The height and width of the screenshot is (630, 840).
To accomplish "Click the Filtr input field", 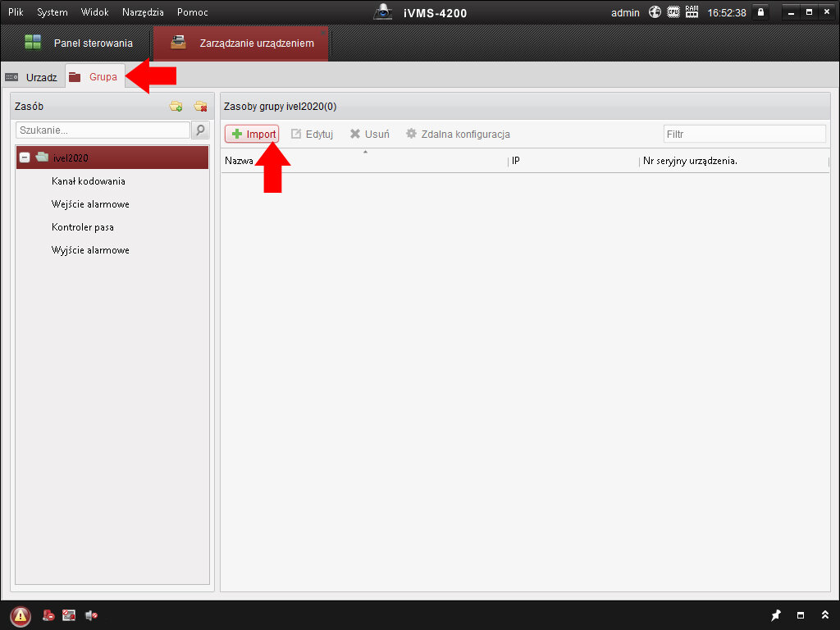I will tap(743, 134).
